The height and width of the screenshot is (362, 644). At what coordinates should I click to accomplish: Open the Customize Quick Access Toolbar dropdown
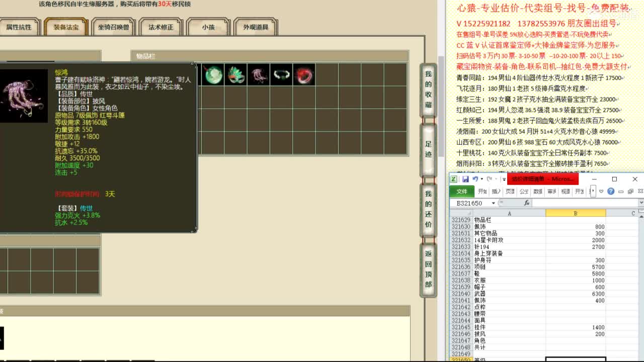point(503,179)
